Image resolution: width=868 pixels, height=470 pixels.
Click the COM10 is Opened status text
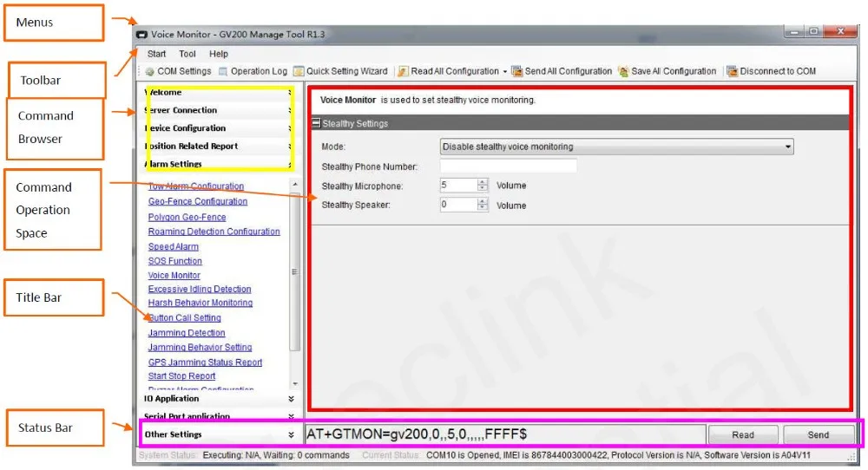click(x=618, y=455)
